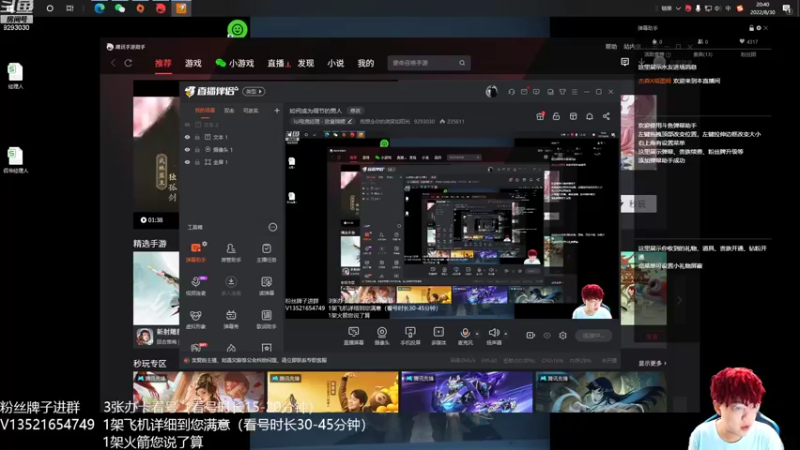Image resolution: width=800 pixels, height=450 pixels.
Task: Toggle visibility of 全屏 1 layer
Action: 187,162
